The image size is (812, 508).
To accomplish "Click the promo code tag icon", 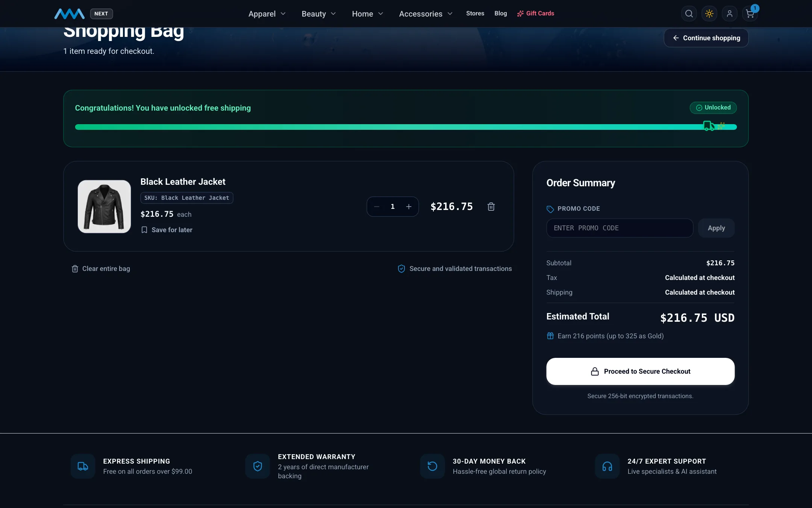I will 550,209.
